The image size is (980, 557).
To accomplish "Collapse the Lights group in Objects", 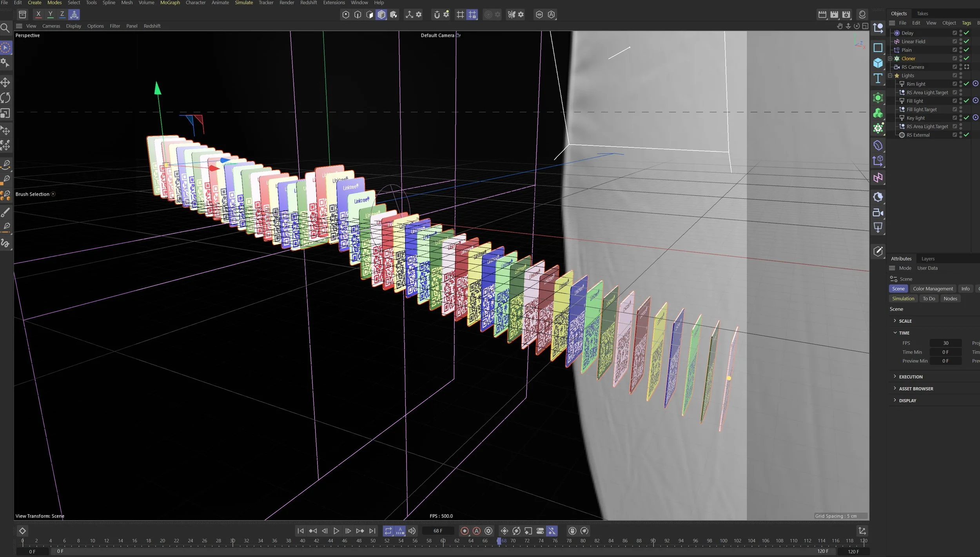I will pyautogui.click(x=890, y=75).
